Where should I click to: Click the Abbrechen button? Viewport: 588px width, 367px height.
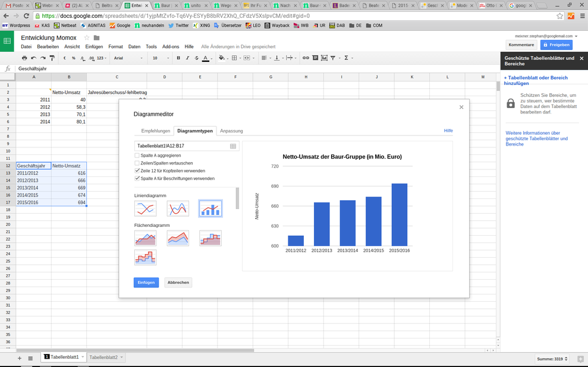coord(178,282)
